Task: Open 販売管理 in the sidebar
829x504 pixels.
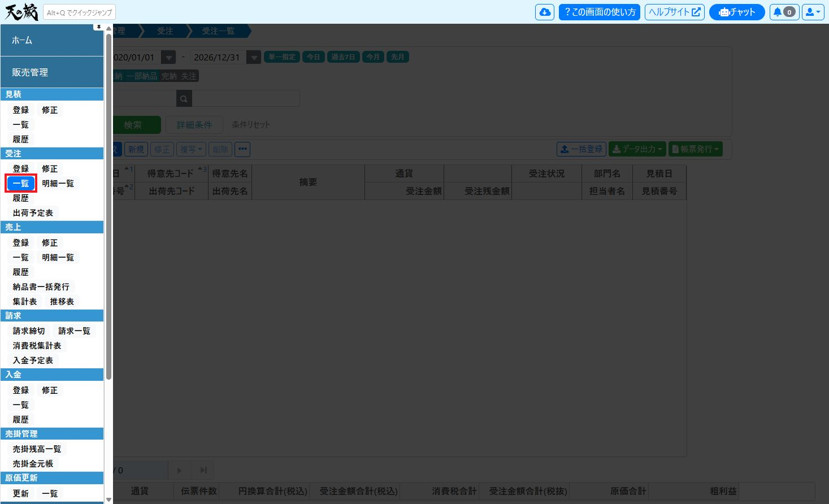Action: [52, 72]
